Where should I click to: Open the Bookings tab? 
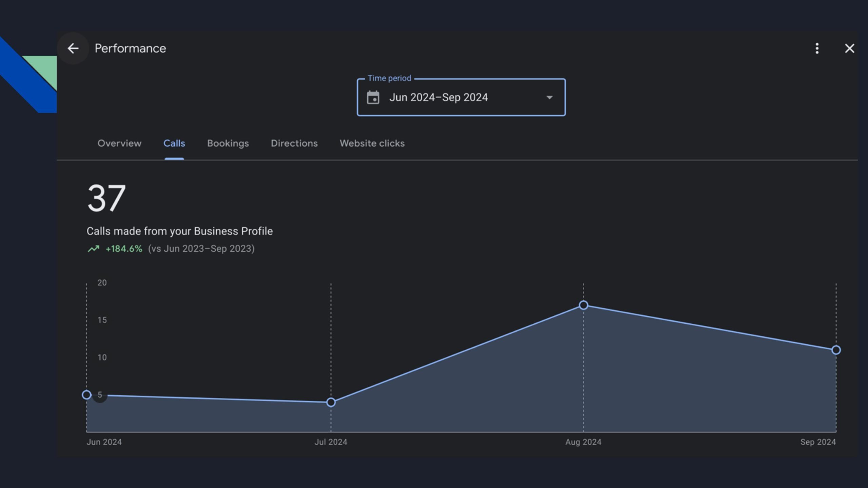click(x=228, y=143)
